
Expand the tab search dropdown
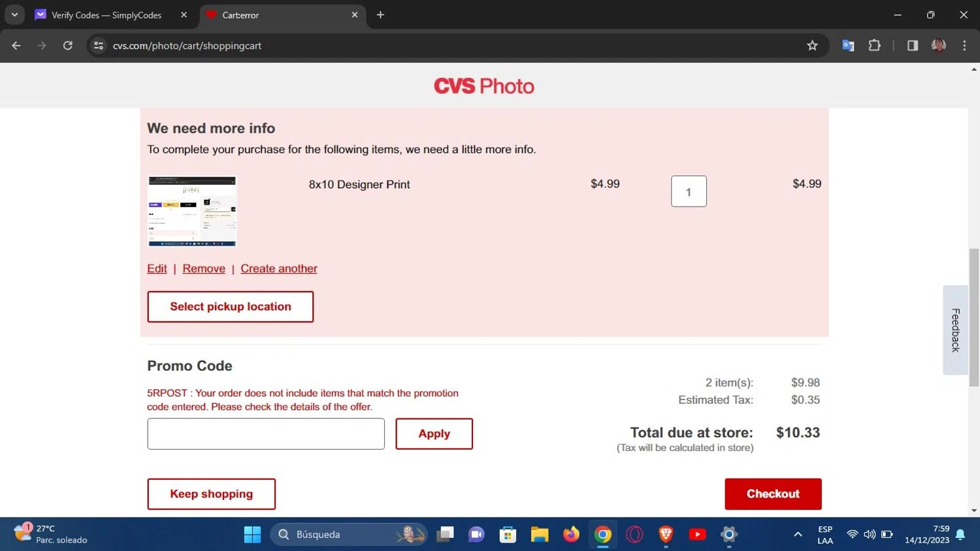14,14
